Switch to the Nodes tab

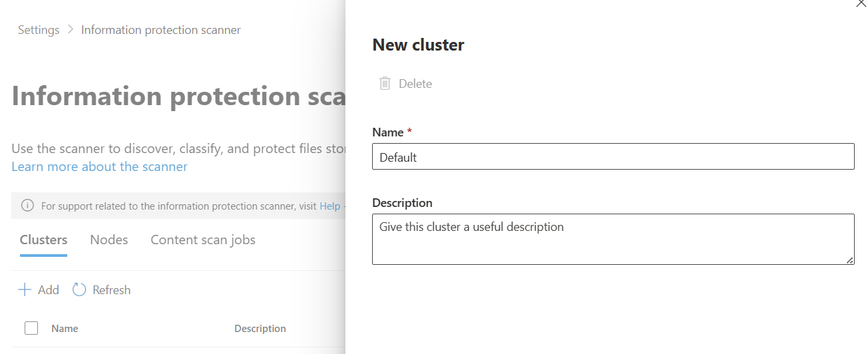(x=109, y=240)
